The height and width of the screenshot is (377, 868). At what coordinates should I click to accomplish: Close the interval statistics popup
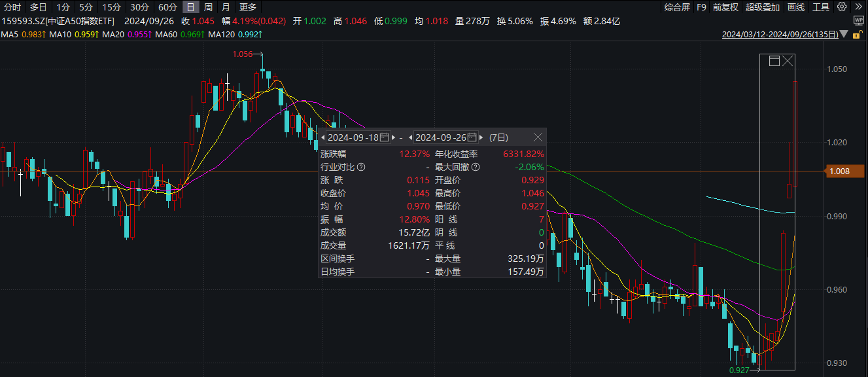pos(538,137)
